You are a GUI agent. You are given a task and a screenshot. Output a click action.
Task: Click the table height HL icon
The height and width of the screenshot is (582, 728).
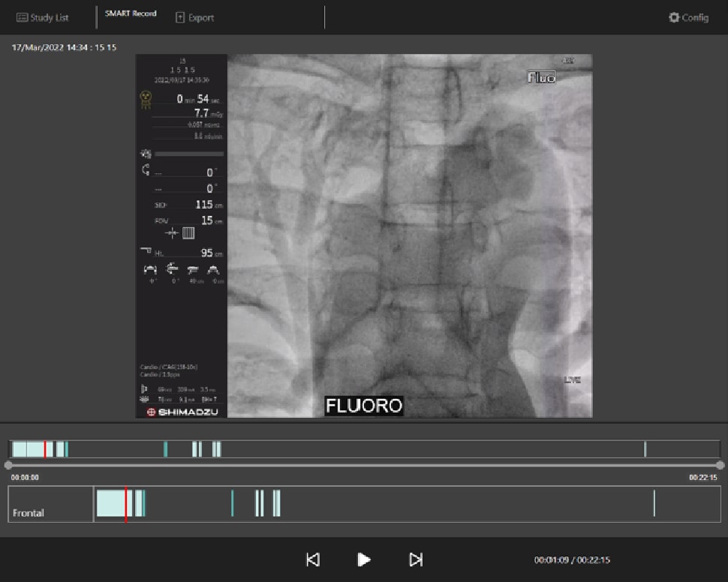tap(146, 253)
